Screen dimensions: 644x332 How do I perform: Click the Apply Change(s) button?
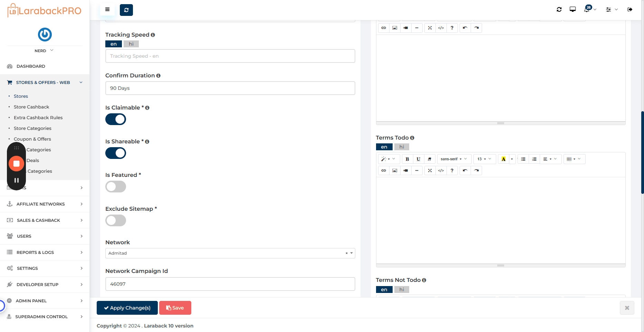pos(127,308)
